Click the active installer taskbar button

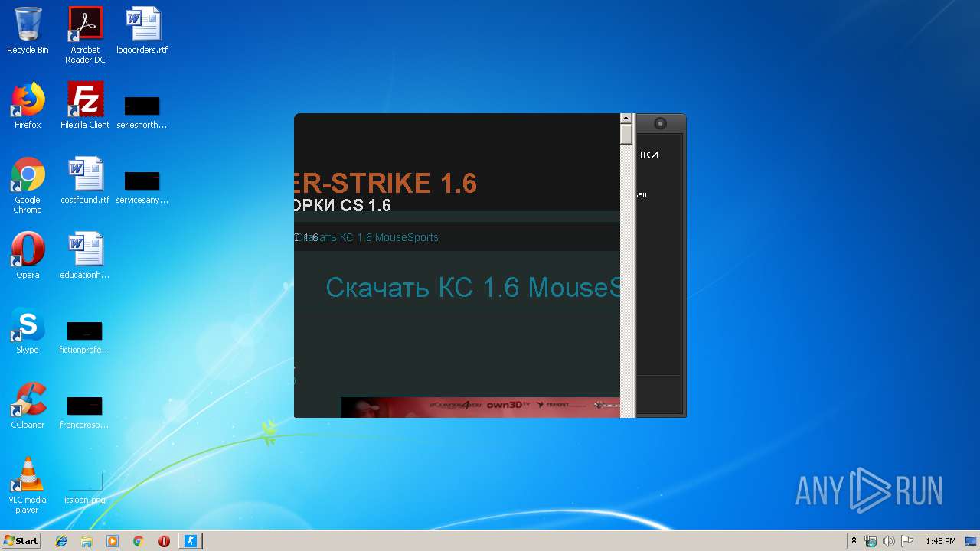click(x=191, y=541)
